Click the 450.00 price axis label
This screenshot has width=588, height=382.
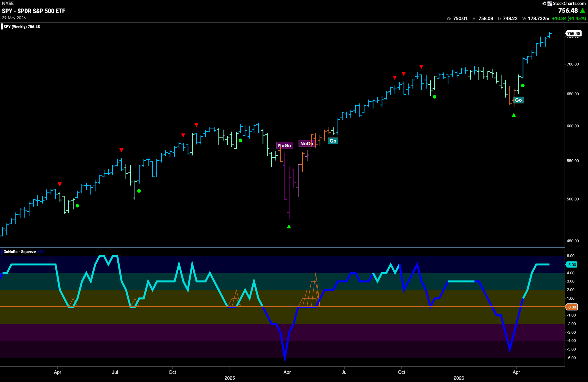click(x=573, y=241)
